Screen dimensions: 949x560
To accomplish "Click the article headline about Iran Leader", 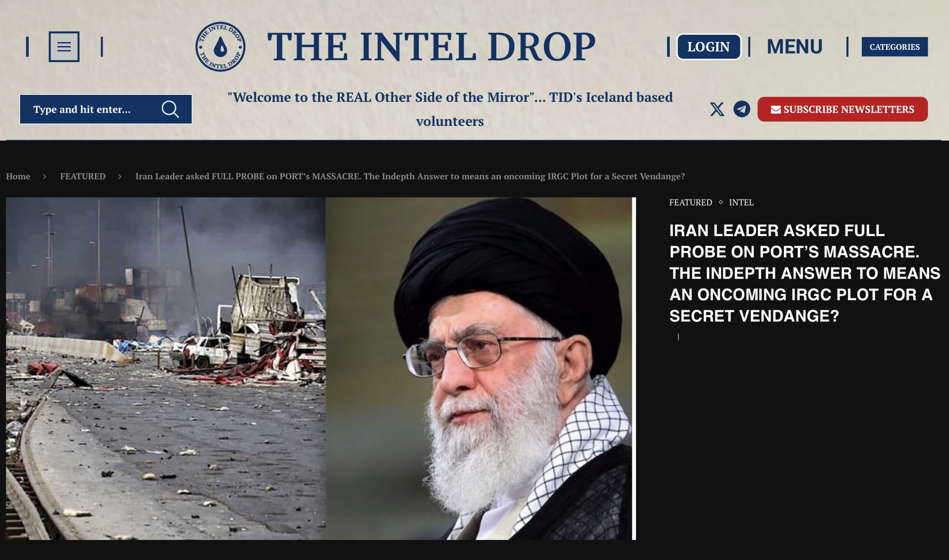I will click(x=804, y=273).
